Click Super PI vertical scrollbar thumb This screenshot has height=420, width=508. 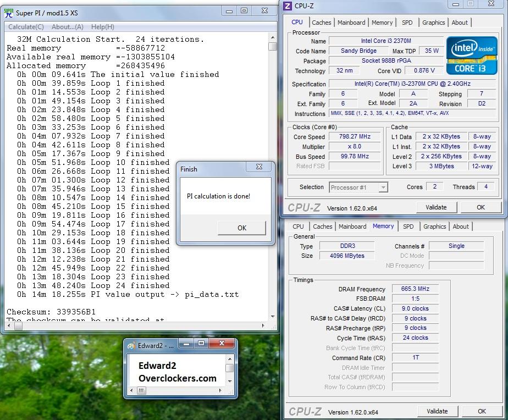point(273,46)
